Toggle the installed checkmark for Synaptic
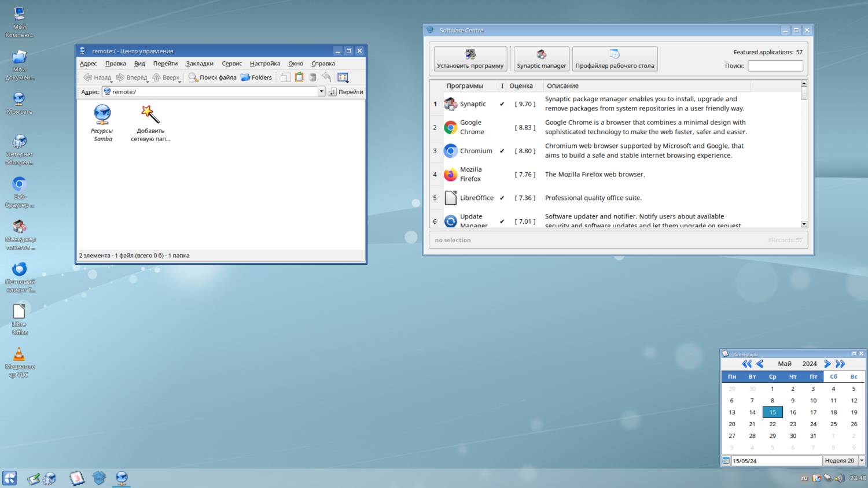 tap(502, 104)
